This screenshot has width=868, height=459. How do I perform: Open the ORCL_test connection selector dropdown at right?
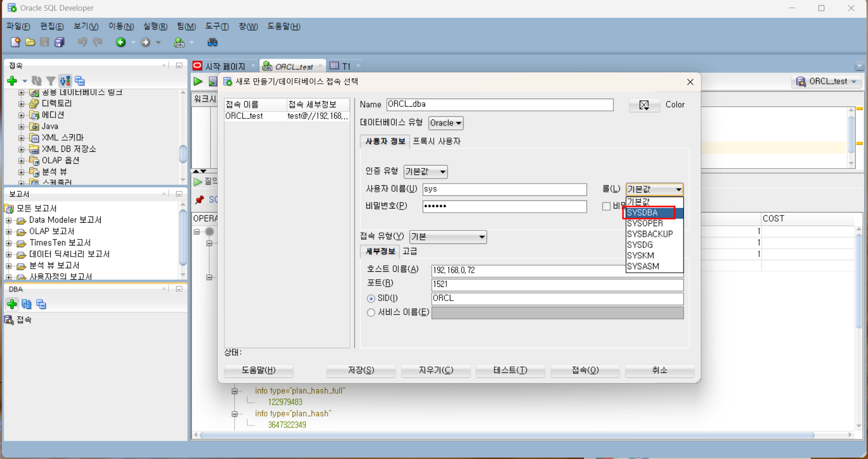pos(827,81)
